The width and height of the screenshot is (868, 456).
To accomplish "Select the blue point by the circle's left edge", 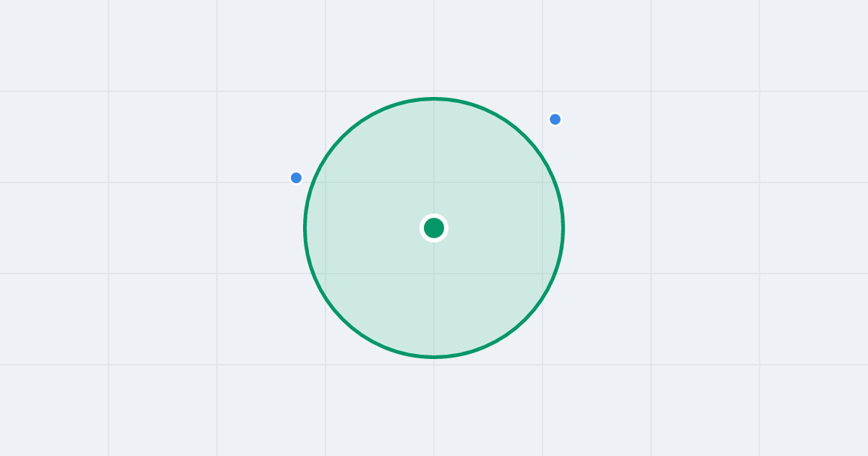I will coord(296,178).
